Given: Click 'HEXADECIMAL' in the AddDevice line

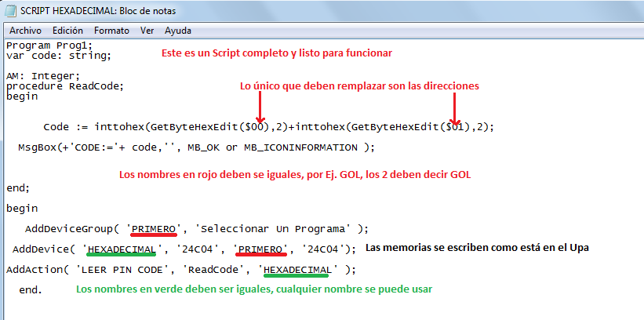Looking at the screenshot, I should coord(122,249).
